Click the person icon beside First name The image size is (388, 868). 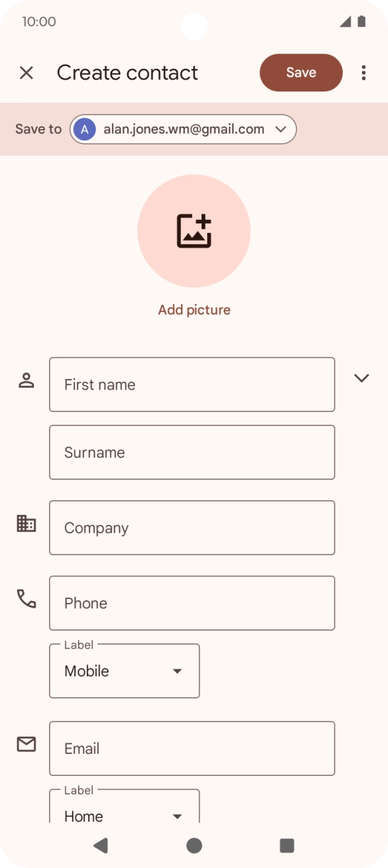[26, 378]
